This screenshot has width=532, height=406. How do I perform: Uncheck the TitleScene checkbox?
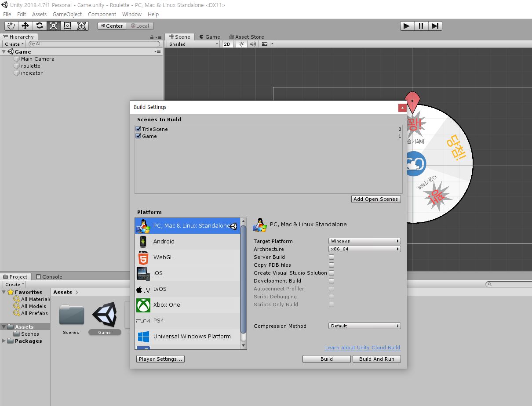[138, 129]
